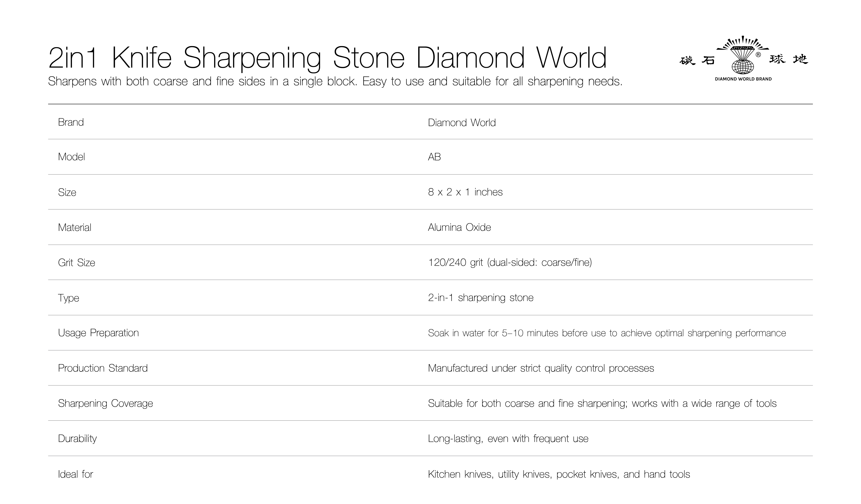Click the '2in1 Knife Sharpening Stone Diamond World' title
The width and height of the screenshot is (861, 504).
click(327, 58)
